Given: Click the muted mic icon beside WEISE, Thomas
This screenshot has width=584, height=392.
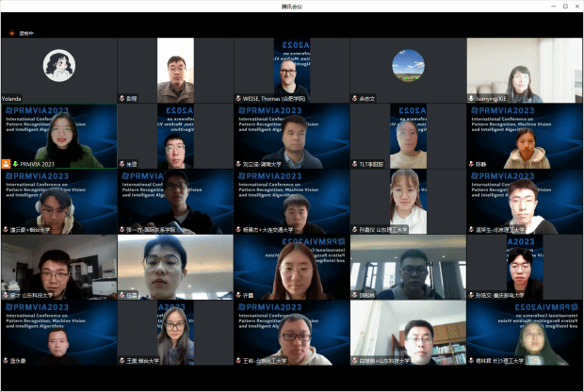Looking at the screenshot, I should 238,98.
